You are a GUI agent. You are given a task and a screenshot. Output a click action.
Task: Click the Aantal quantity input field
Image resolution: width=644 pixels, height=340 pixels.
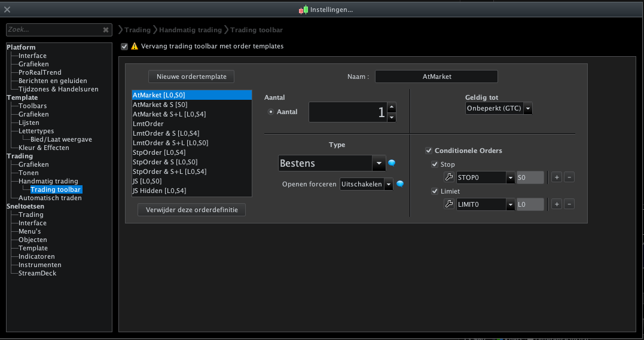[348, 112]
